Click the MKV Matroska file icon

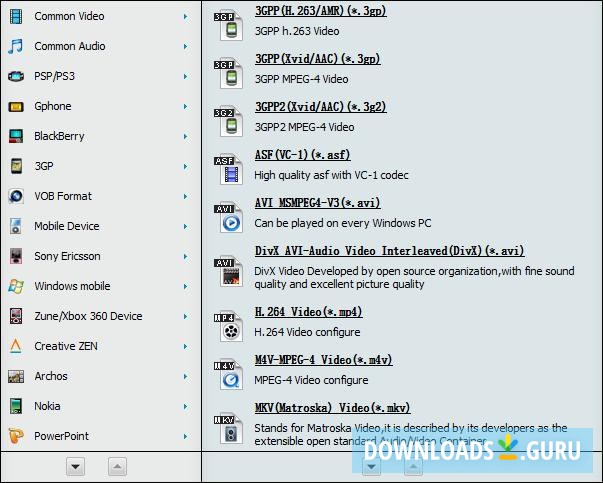click(228, 429)
